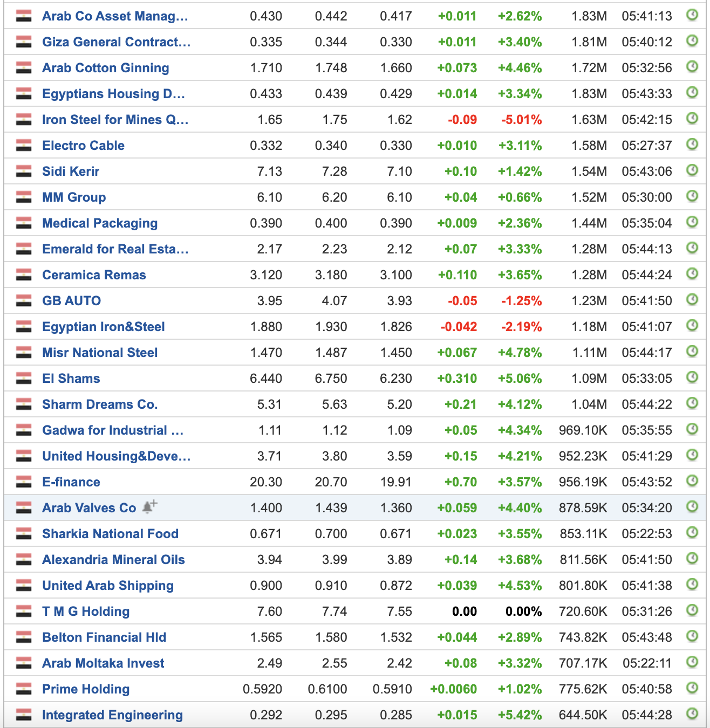Click the clock icon in GB AUTO row
The height and width of the screenshot is (728, 710).
[x=692, y=300]
